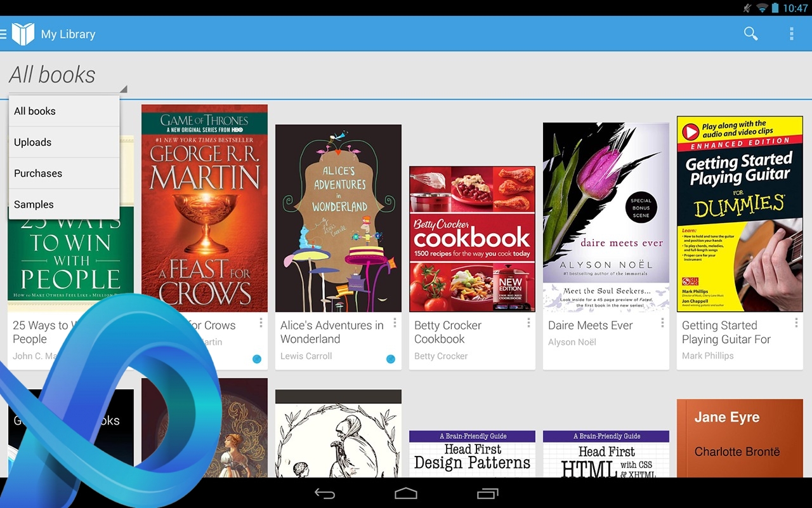Collapse the All books filter dropdown
The image size is (812, 508).
[68, 76]
